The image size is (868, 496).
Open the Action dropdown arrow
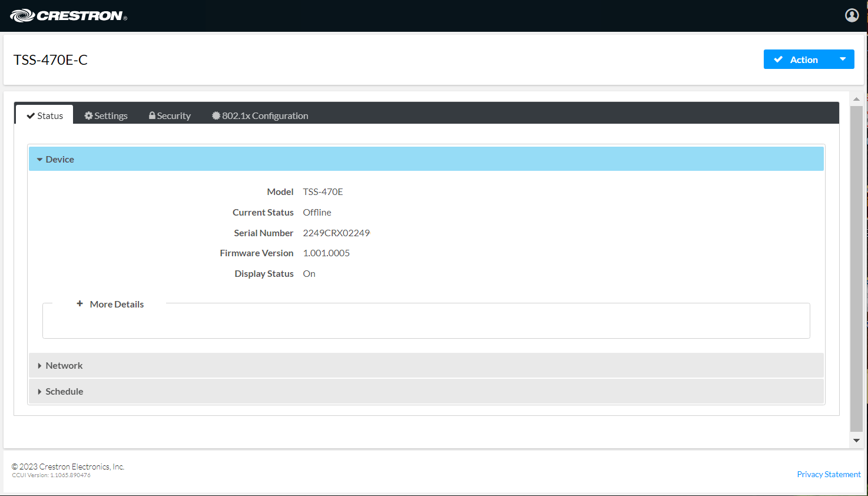click(843, 59)
